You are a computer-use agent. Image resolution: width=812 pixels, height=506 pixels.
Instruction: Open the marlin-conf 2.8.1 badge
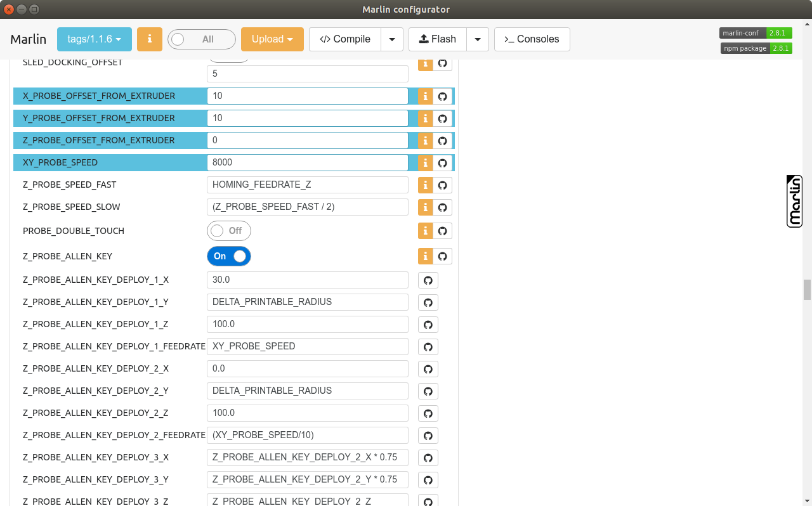756,33
